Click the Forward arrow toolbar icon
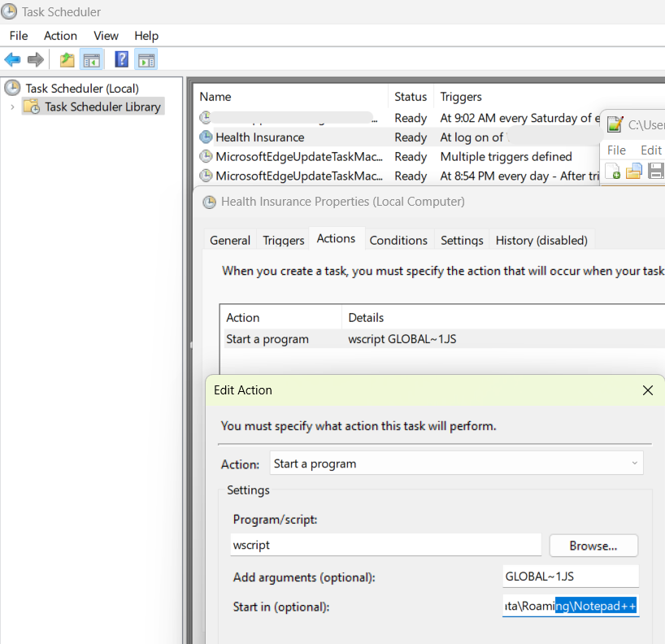This screenshot has width=665, height=644. point(36,60)
